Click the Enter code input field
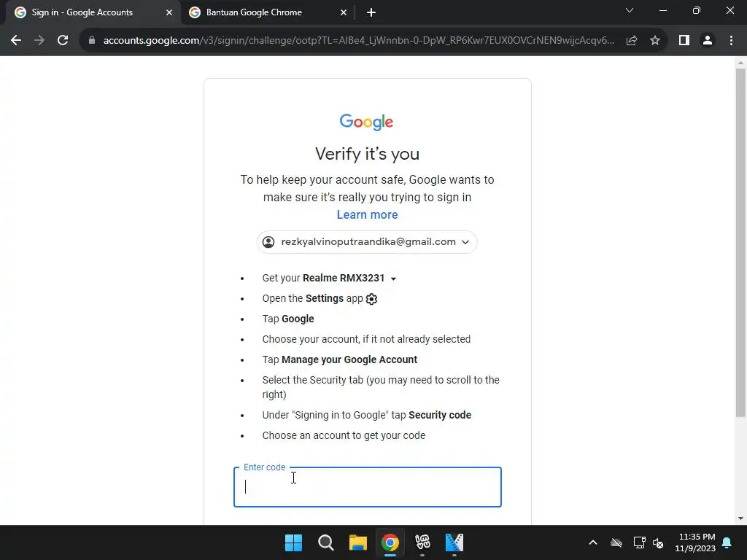Viewport: 747px width, 560px height. (368, 487)
